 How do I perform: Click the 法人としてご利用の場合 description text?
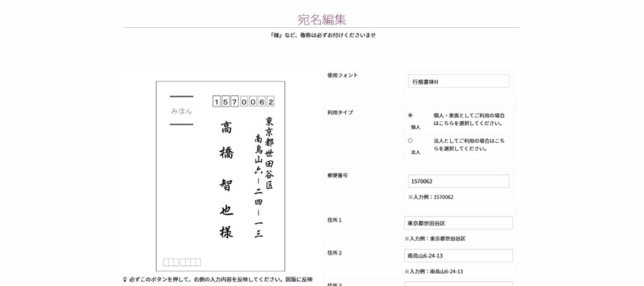click(x=469, y=145)
